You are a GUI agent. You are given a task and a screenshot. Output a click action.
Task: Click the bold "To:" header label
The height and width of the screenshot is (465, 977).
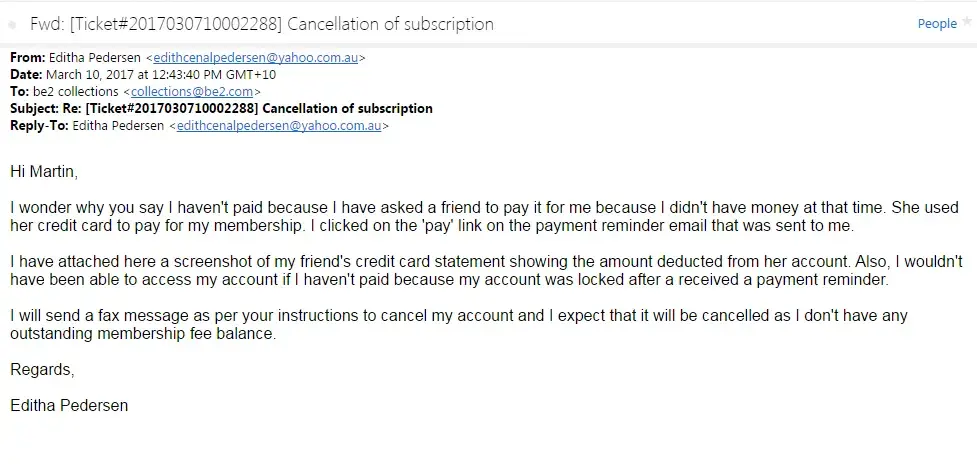tap(19, 91)
